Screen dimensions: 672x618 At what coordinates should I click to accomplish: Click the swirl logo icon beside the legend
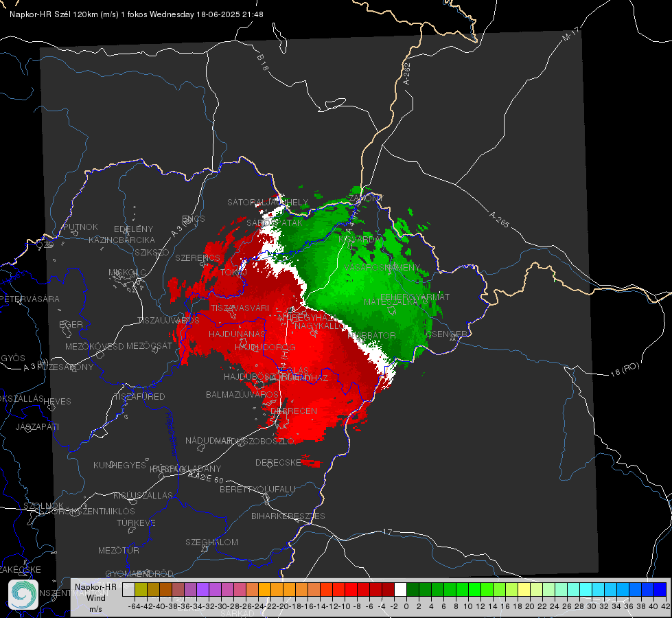(23, 595)
